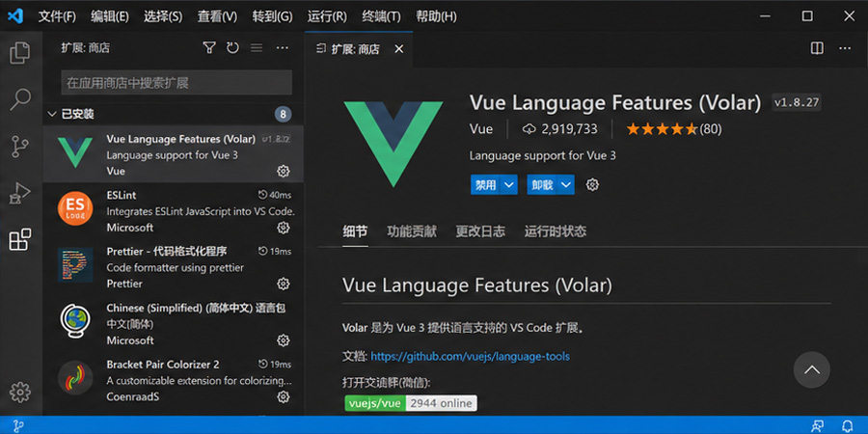Click the VS Code logo icon
The height and width of the screenshot is (434, 868).
pos(14,16)
